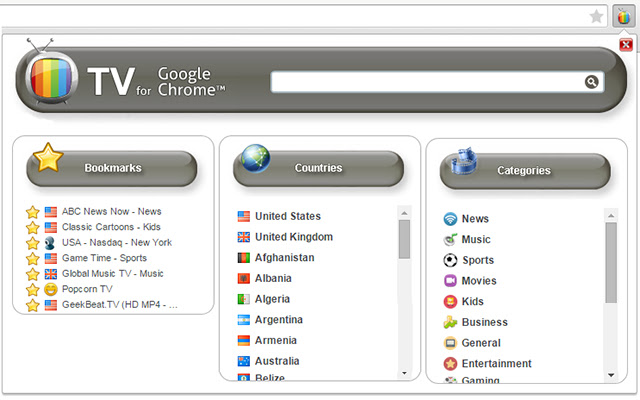
Task: Click the smiley icon beside Popcorn TV
Action: [x=51, y=289]
